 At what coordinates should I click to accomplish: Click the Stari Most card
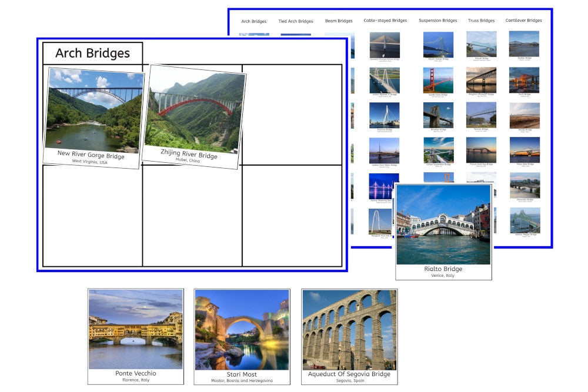pyautogui.click(x=242, y=336)
